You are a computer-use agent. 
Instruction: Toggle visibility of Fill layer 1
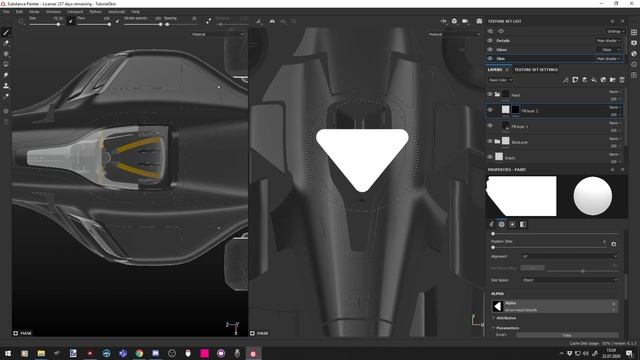490,125
